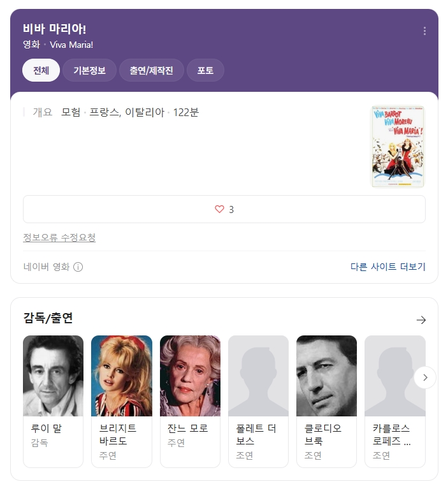Select 폴레트 더보스 placeholder profile card

coord(258,401)
